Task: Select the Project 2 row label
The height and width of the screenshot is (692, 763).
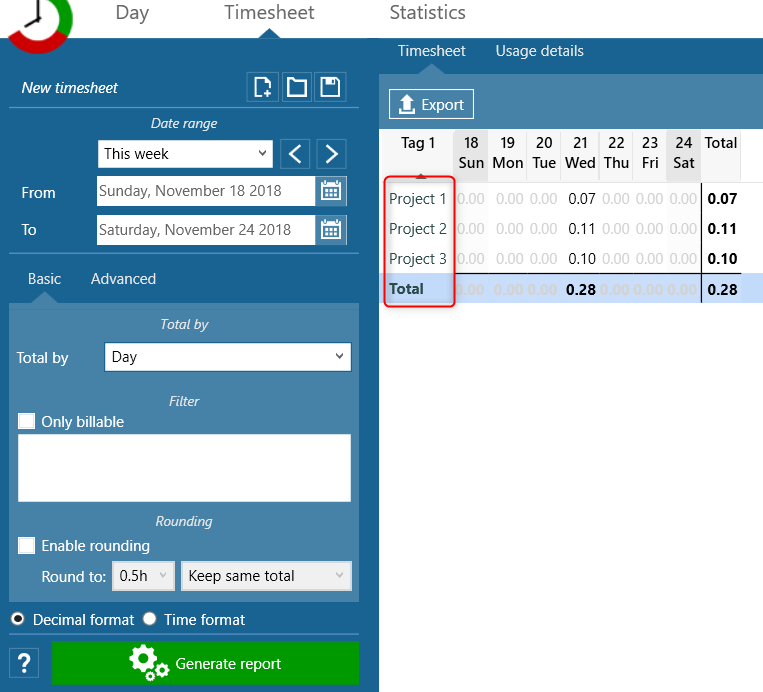Action: [418, 229]
